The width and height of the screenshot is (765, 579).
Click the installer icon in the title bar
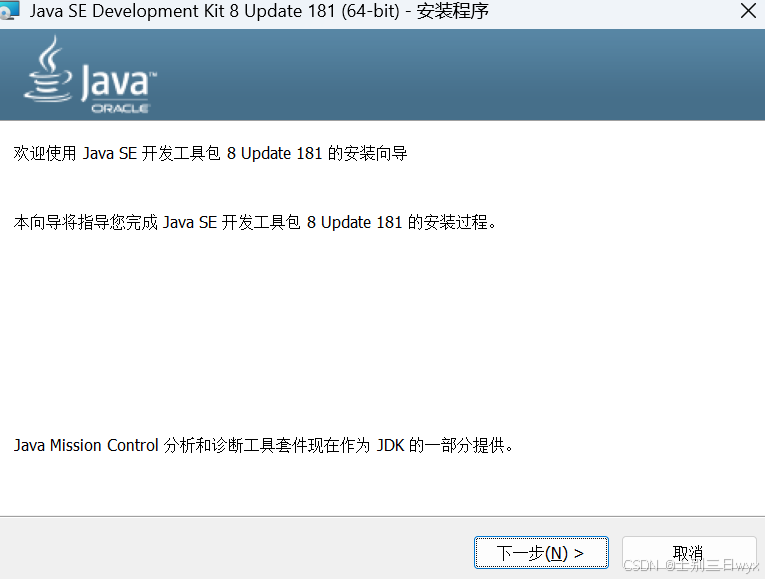[9, 10]
